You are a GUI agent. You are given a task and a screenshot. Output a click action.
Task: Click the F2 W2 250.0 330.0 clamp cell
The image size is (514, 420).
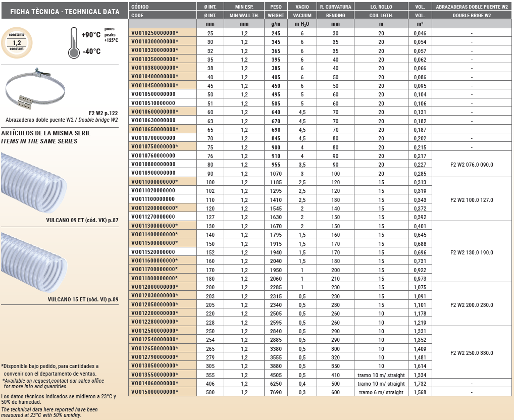(x=472, y=353)
